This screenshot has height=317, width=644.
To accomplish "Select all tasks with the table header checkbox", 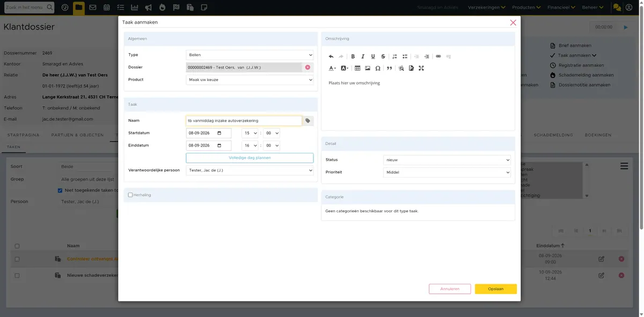I will click(17, 246).
